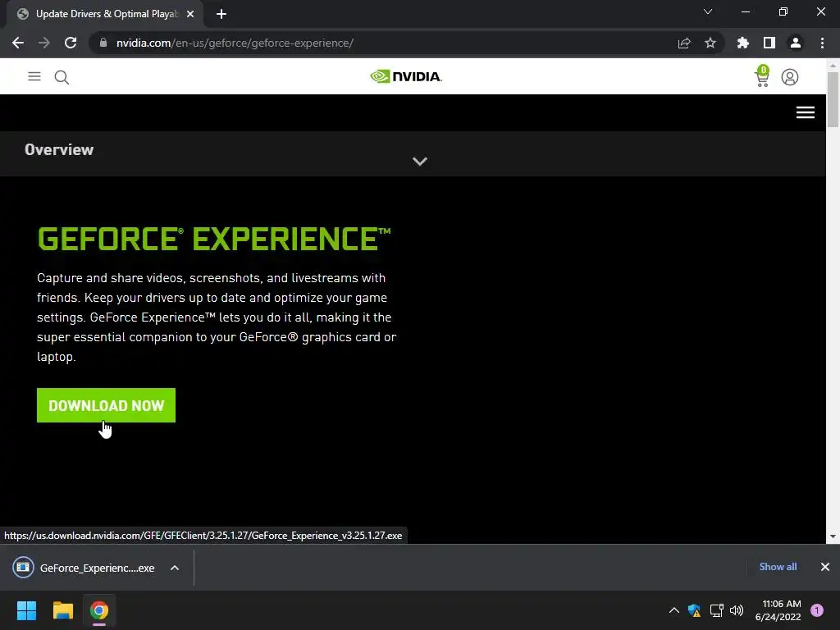Open Chrome extensions puzzle icon

[x=743, y=43]
